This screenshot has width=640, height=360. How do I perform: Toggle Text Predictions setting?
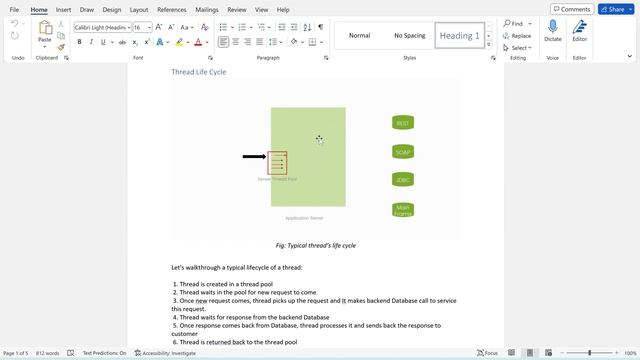coord(104,353)
